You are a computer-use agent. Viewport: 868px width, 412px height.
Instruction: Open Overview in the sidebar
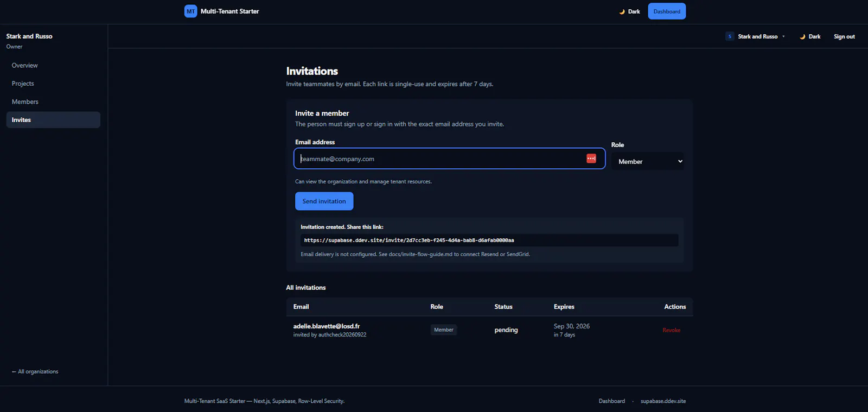(x=53, y=65)
